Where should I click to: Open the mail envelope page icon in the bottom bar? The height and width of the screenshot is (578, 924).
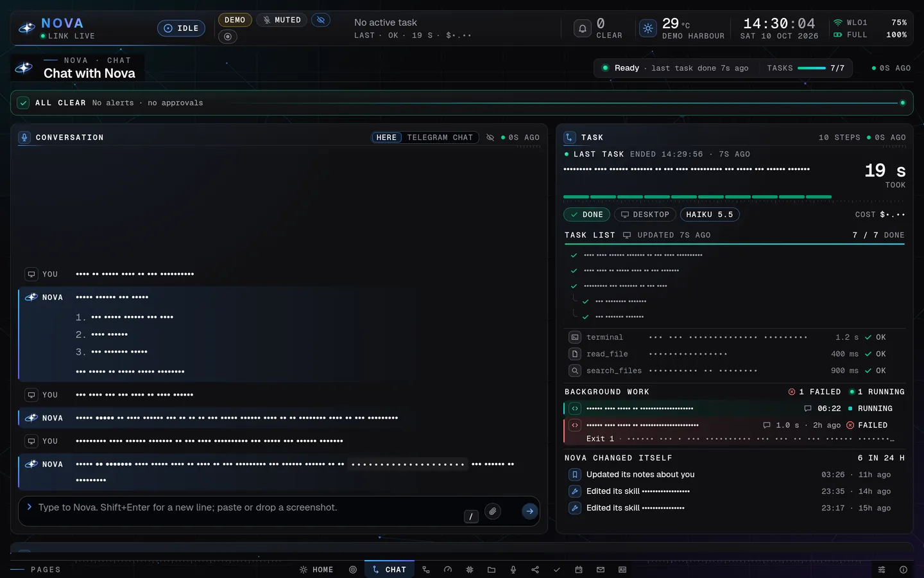(x=601, y=570)
